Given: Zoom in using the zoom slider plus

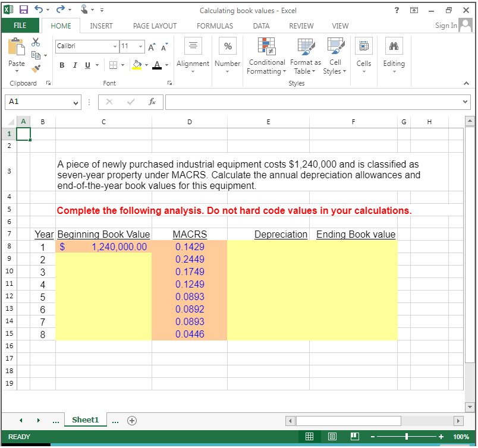Looking at the screenshot, I should [441, 436].
